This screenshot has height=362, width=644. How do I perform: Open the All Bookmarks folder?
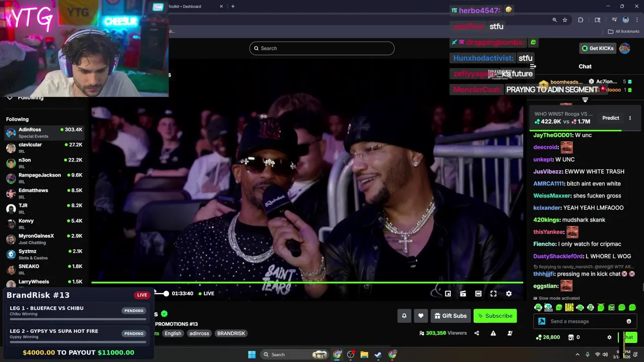click(x=623, y=31)
